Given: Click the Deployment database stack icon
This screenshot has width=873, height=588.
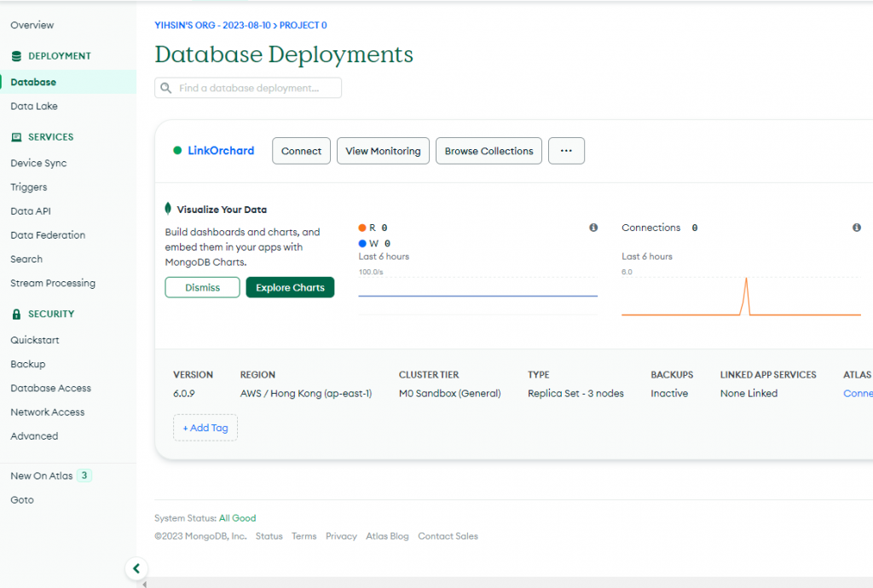Looking at the screenshot, I should (x=16, y=56).
